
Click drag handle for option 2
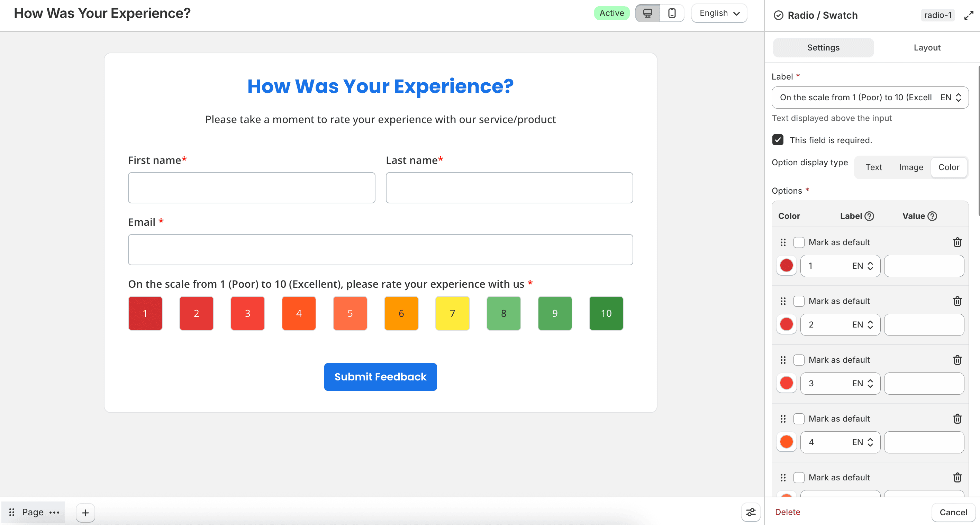783,301
